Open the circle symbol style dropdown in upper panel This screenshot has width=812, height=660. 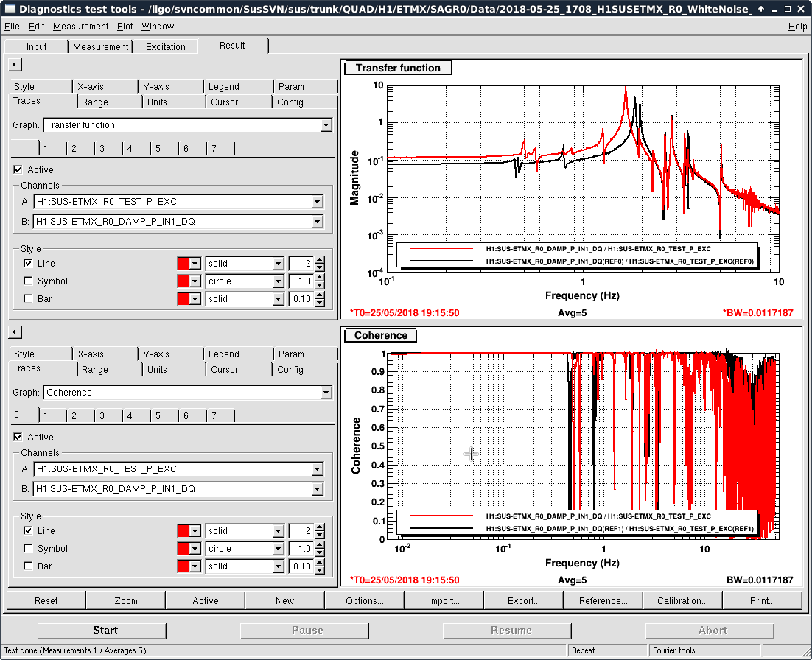click(278, 281)
